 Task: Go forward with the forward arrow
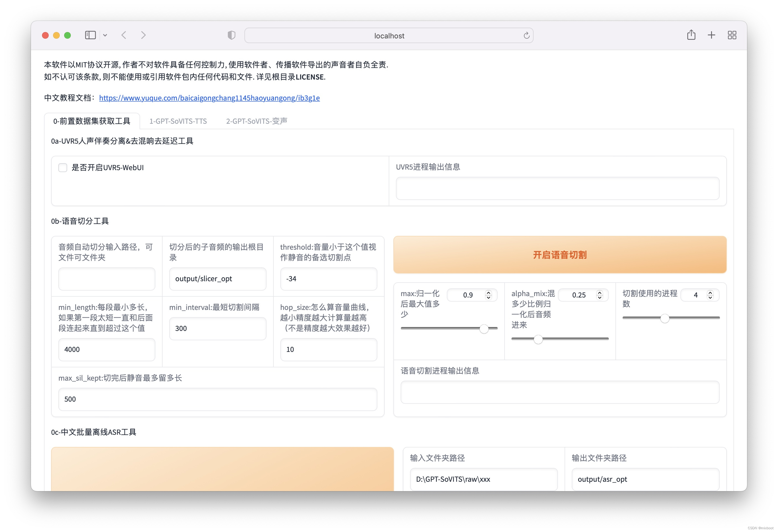tap(143, 35)
